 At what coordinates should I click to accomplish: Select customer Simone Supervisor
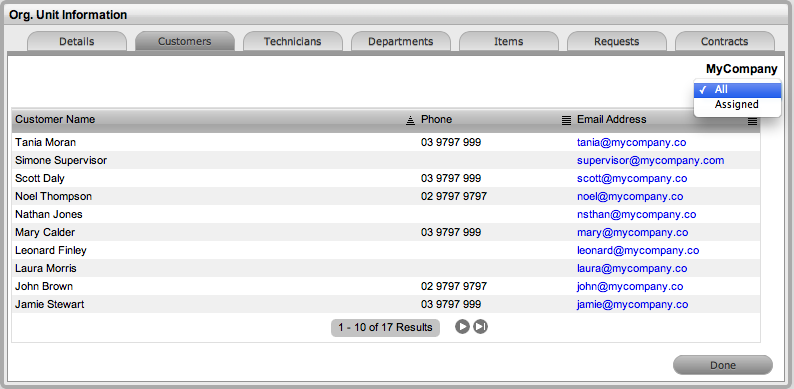tap(61, 161)
